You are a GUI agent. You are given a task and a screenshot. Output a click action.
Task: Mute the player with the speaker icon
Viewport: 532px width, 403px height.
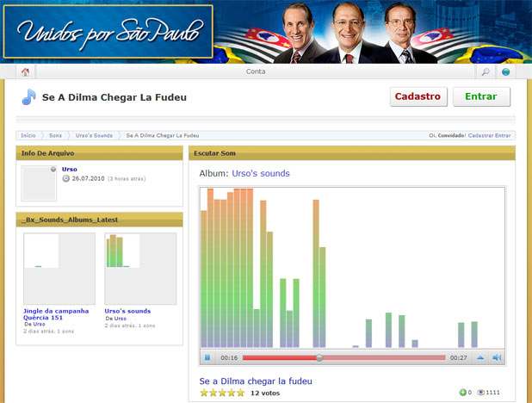(x=497, y=357)
